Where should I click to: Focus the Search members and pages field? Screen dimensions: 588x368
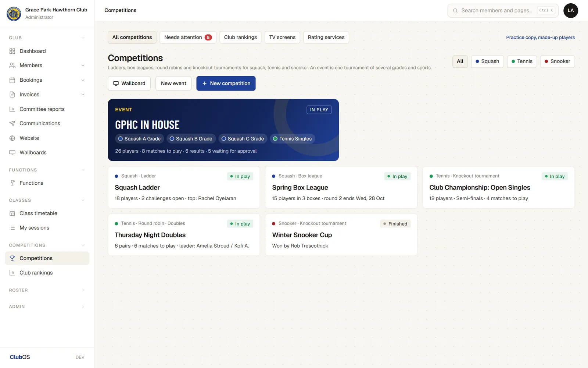pyautogui.click(x=503, y=11)
